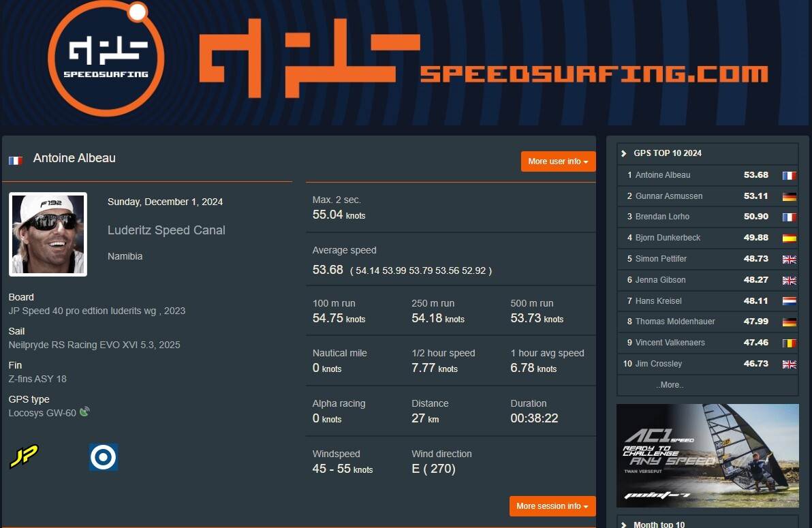This screenshot has width=812, height=528.
Task: Expand the More session info dropdown
Action: pos(552,506)
